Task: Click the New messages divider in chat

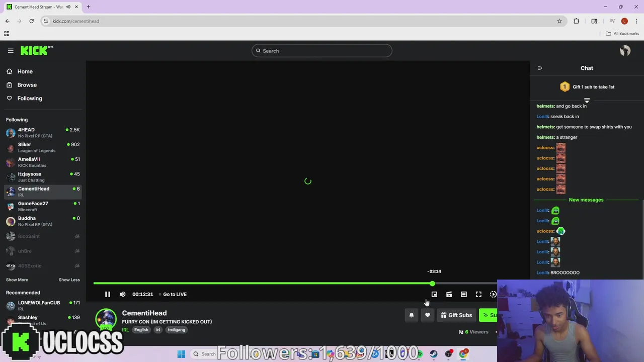Action: 586,200
